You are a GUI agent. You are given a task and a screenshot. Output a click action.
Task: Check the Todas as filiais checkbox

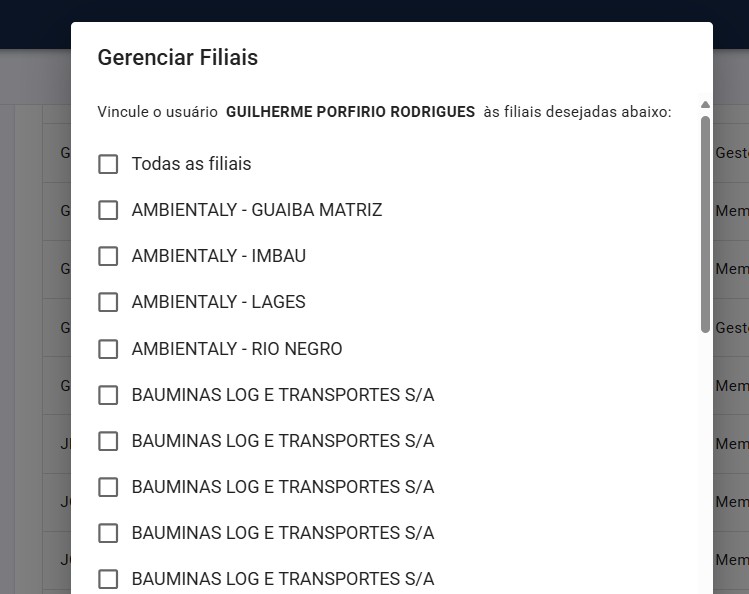(108, 164)
